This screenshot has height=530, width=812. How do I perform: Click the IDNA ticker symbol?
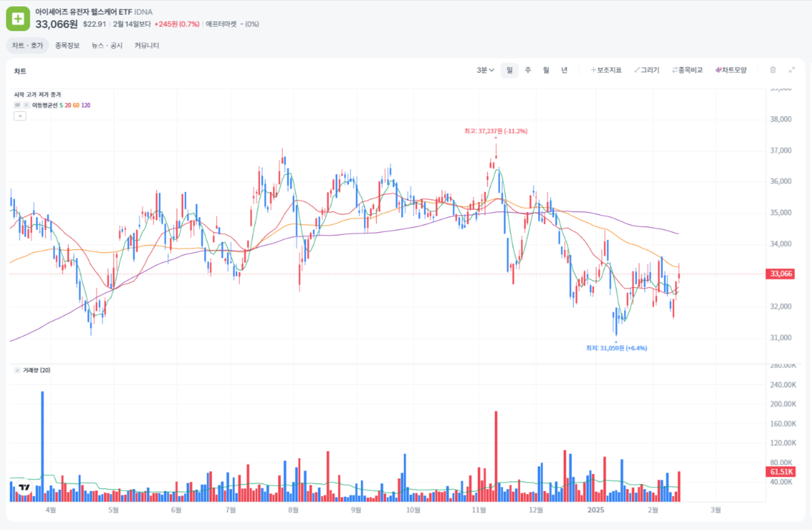click(x=143, y=11)
